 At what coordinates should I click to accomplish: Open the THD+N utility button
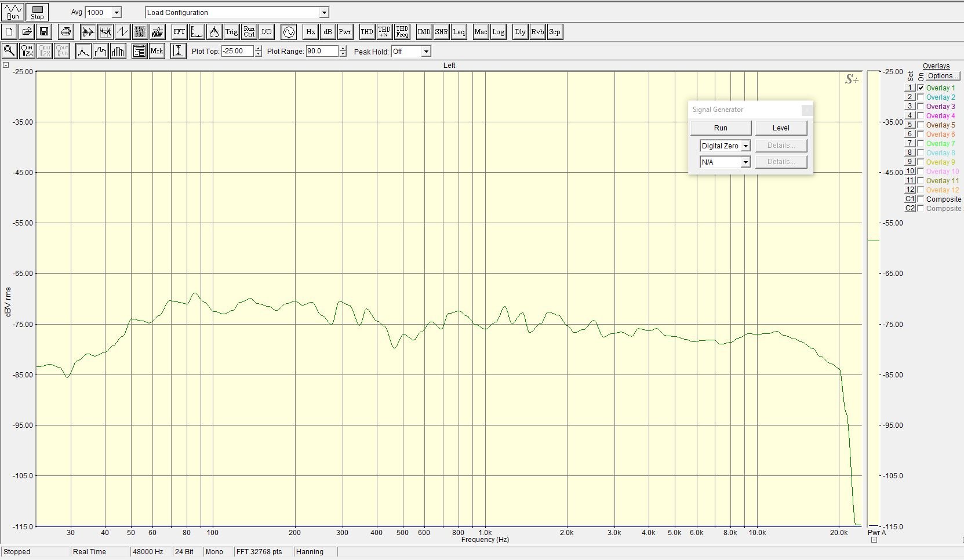point(384,32)
